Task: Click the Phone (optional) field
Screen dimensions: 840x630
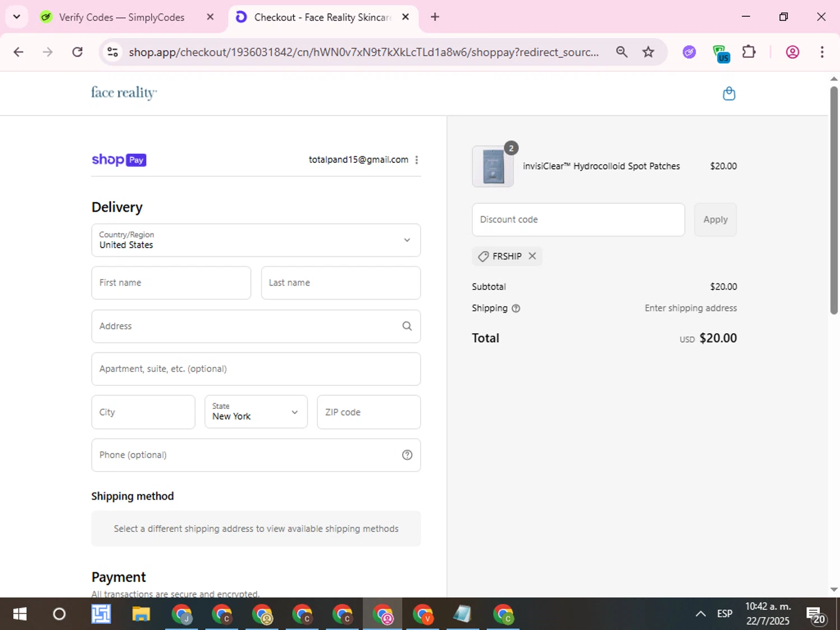Action: (x=256, y=455)
